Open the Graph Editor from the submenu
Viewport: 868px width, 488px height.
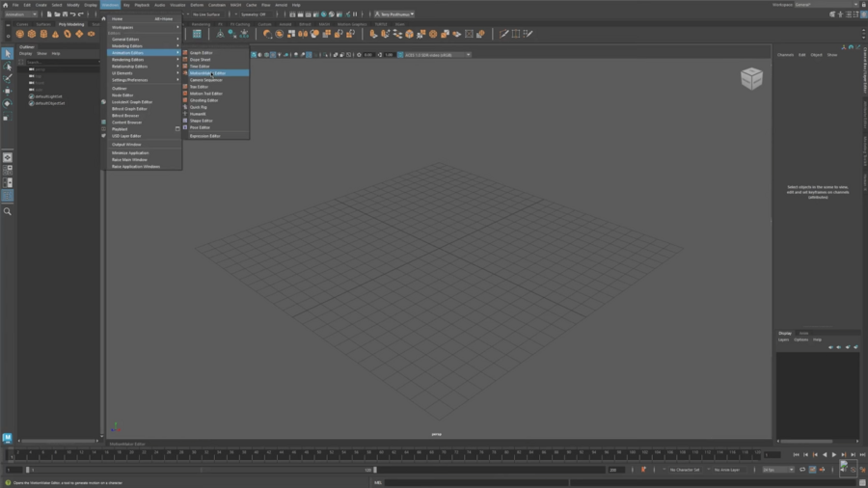coord(201,53)
